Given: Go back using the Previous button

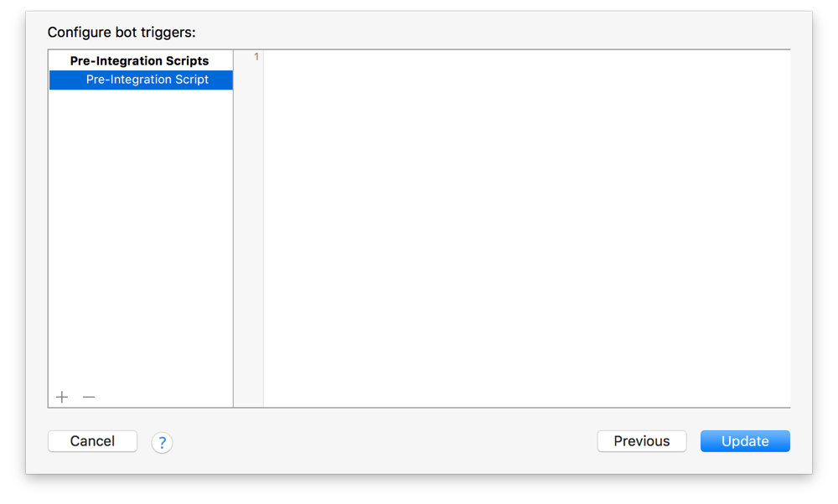Looking at the screenshot, I should [x=642, y=440].
